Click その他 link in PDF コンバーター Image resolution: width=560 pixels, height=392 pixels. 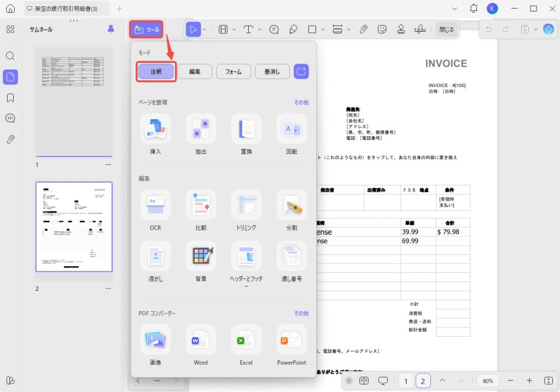[x=301, y=313]
